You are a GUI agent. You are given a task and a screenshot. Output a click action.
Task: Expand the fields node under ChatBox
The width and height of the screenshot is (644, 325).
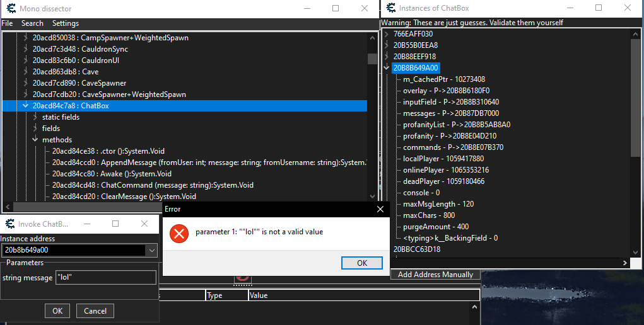pos(35,128)
